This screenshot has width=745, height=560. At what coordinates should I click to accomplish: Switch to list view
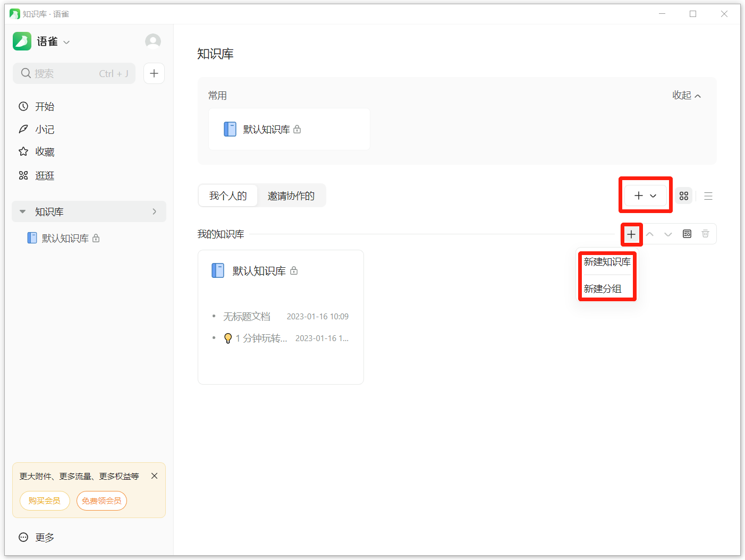(x=708, y=196)
